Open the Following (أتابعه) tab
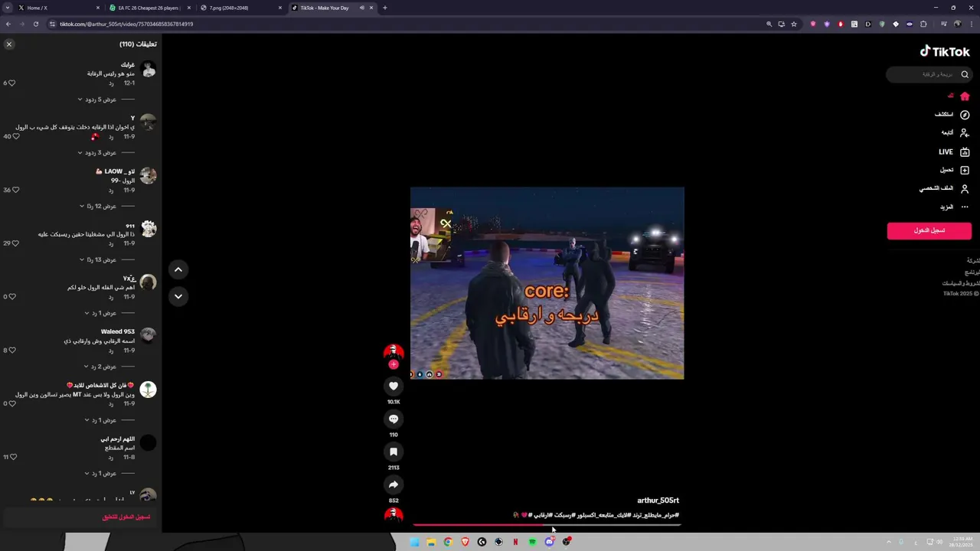This screenshot has height=551, width=980. click(x=955, y=133)
